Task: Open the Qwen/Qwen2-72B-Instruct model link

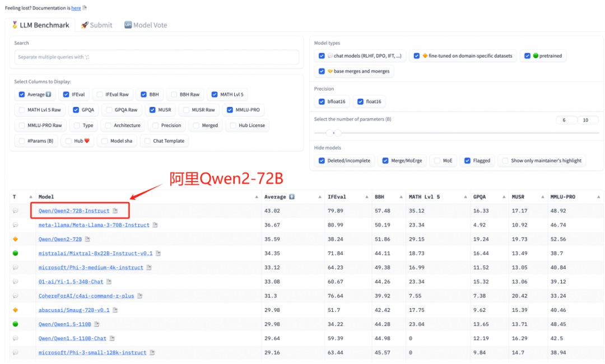Action: [x=74, y=211]
